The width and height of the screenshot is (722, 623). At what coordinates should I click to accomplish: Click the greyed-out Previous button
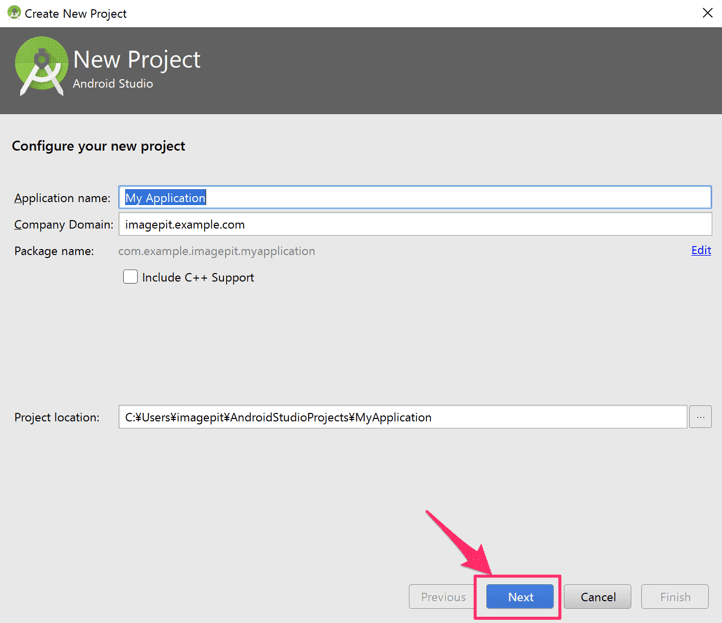(443, 597)
